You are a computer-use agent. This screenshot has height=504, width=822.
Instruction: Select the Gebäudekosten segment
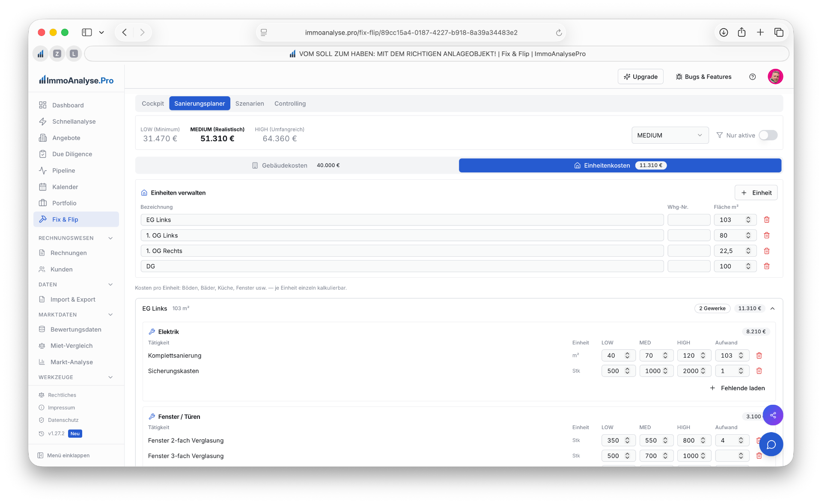pyautogui.click(x=296, y=166)
